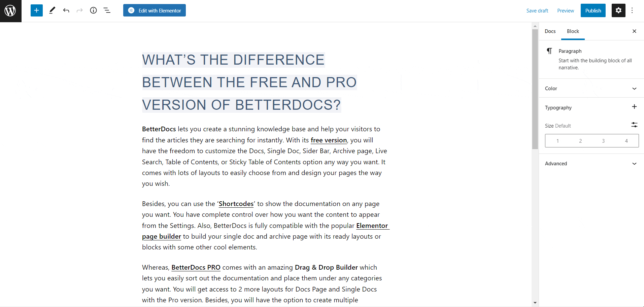
Task: Select font size 2
Action: [x=580, y=141]
